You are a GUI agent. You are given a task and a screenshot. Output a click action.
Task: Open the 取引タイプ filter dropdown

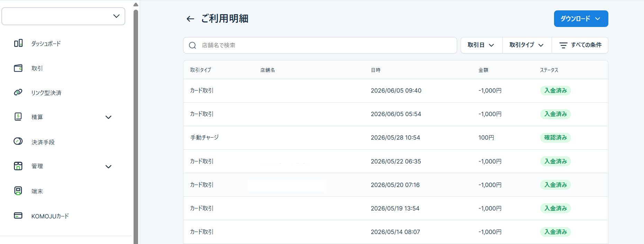[x=527, y=45]
